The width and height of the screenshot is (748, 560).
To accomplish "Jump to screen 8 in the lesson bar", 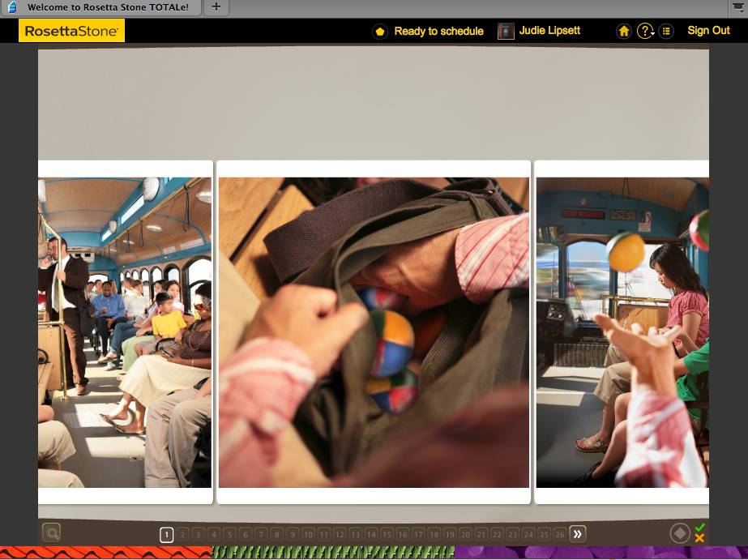I will (x=276, y=535).
